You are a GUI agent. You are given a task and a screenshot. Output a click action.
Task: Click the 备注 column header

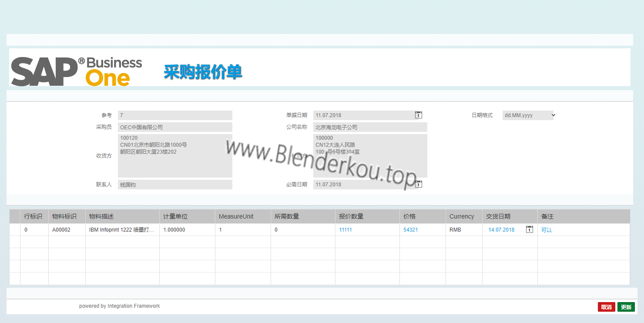tap(584, 216)
